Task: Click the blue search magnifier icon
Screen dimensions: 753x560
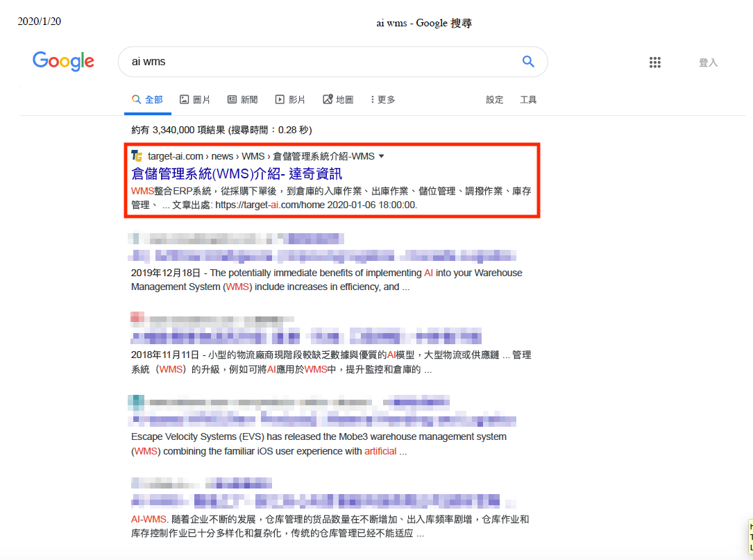Action: [528, 62]
